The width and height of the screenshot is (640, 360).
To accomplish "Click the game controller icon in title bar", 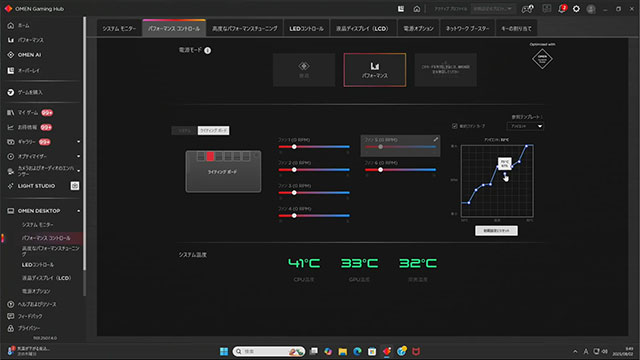I will click(527, 9).
